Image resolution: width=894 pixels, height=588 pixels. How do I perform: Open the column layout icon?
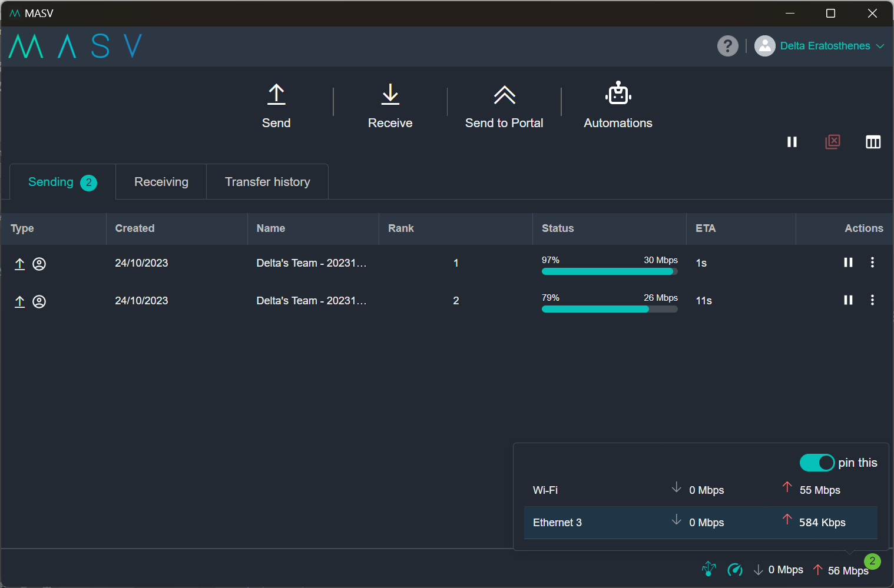point(873,142)
